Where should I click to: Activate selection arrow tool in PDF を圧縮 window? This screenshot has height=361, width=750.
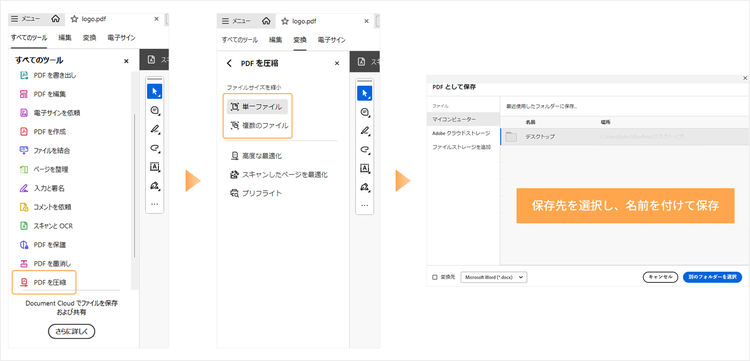point(364,93)
